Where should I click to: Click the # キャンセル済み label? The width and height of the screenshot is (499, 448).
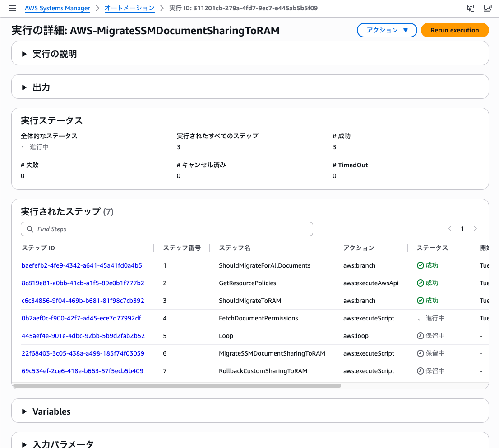[x=201, y=165]
